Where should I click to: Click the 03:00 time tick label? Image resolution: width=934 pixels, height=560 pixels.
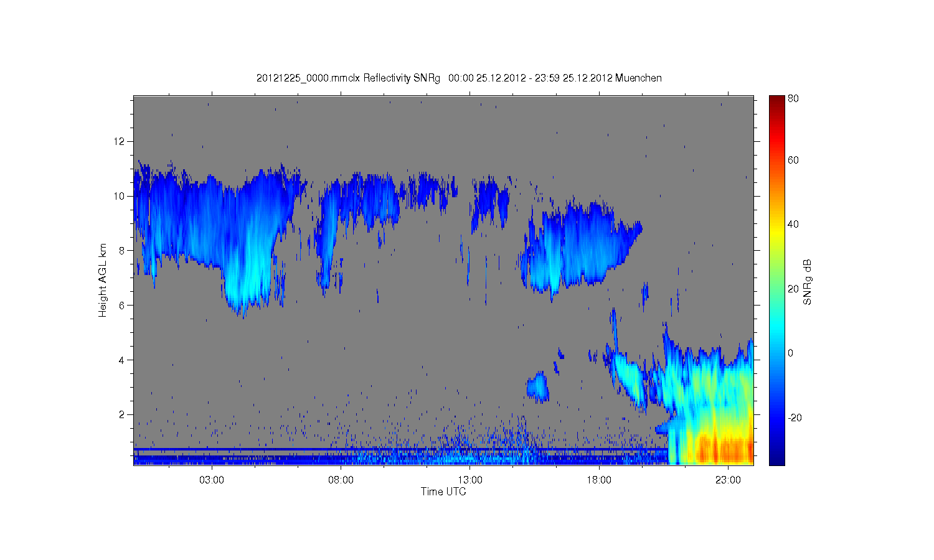[212, 480]
